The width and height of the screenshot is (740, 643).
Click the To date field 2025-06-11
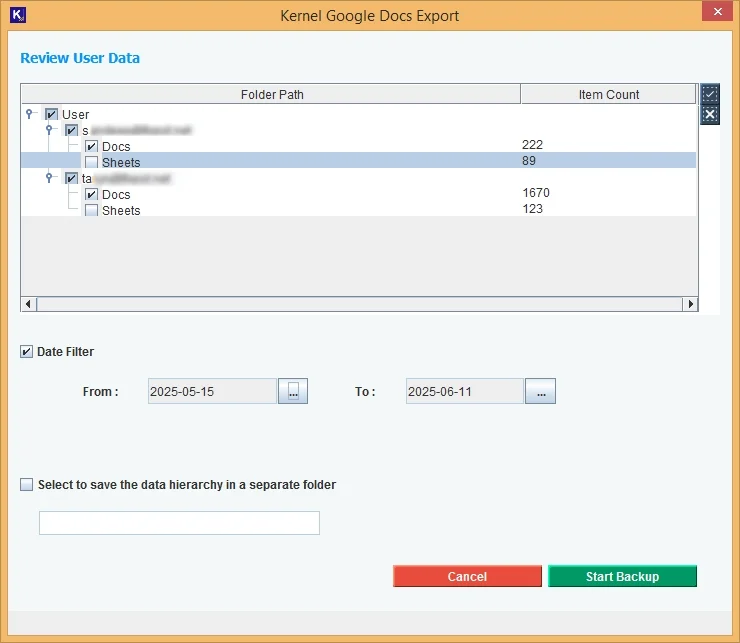pos(465,391)
